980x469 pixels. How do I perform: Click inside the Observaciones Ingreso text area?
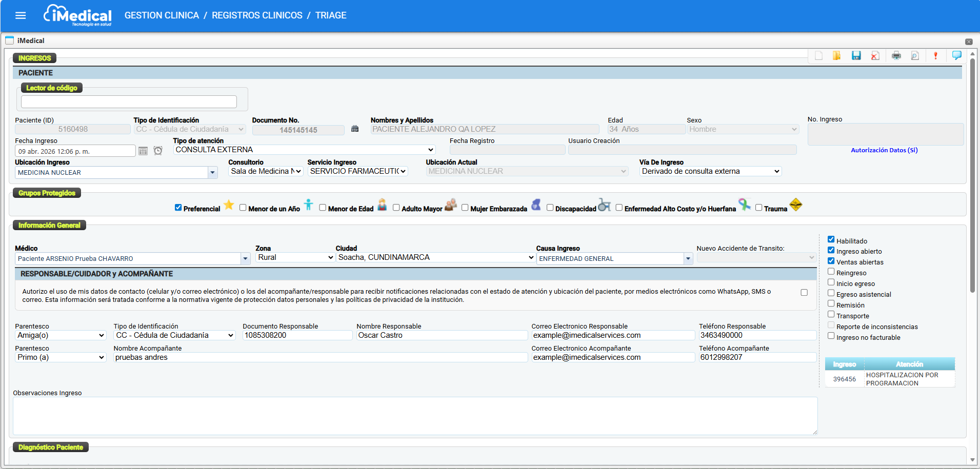414,416
